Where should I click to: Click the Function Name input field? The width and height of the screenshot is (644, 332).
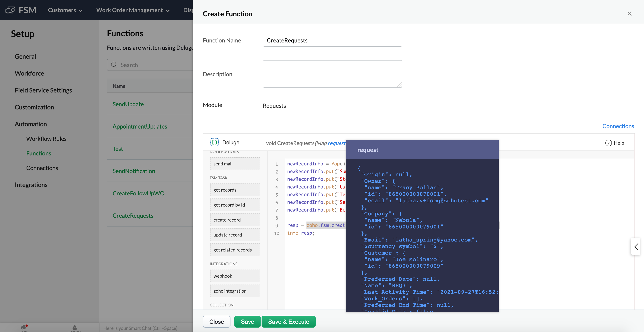click(x=332, y=40)
